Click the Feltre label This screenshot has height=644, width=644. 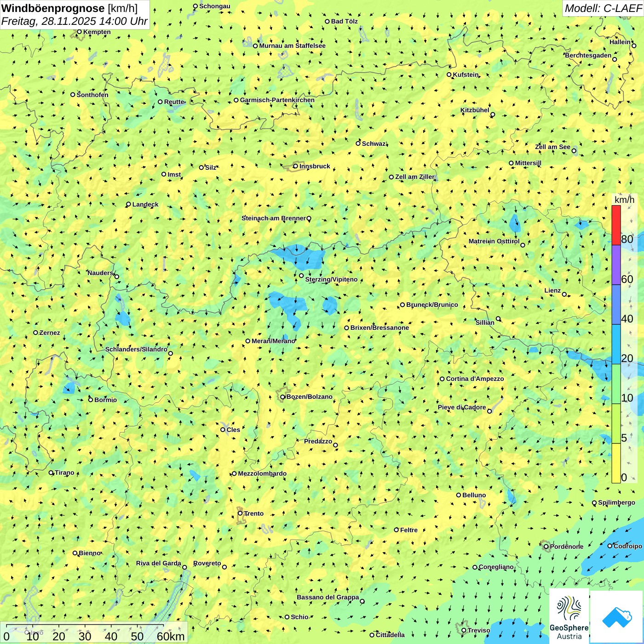point(409,530)
